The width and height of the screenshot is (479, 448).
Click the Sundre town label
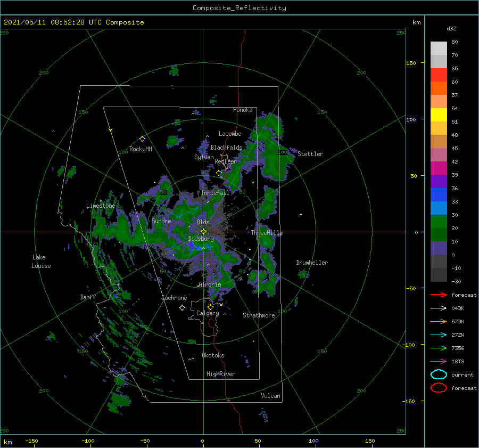tap(161, 221)
